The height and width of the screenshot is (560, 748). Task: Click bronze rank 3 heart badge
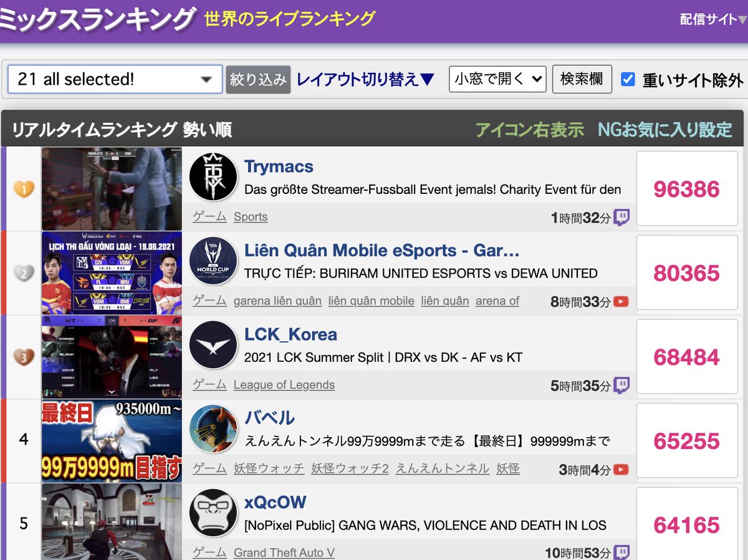click(x=24, y=357)
